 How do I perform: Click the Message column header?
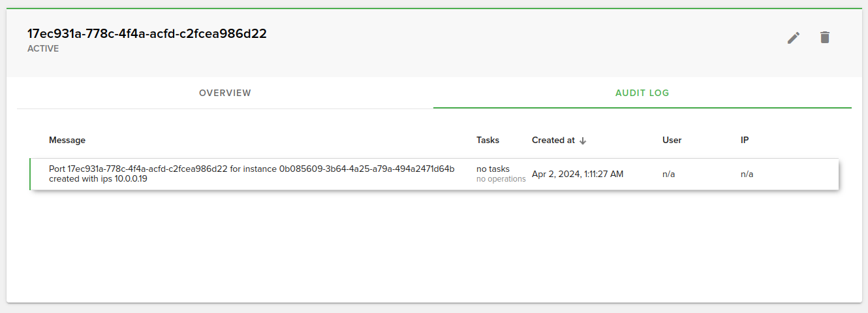67,140
